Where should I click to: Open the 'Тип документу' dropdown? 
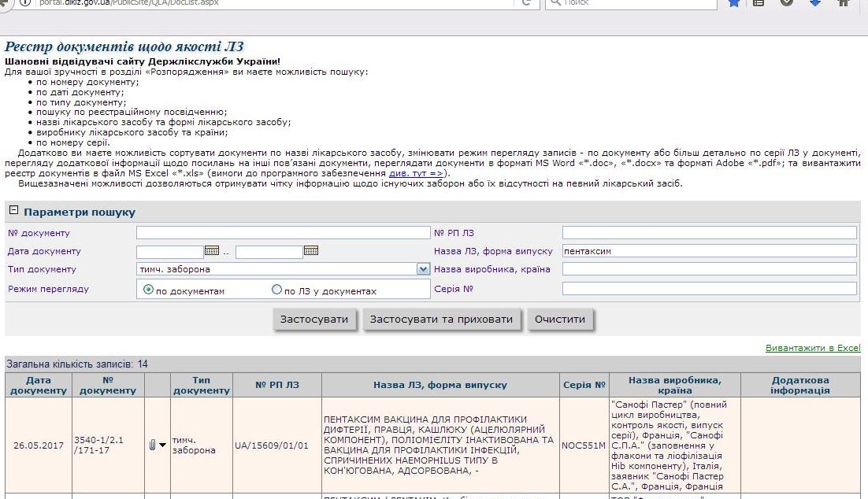423,269
